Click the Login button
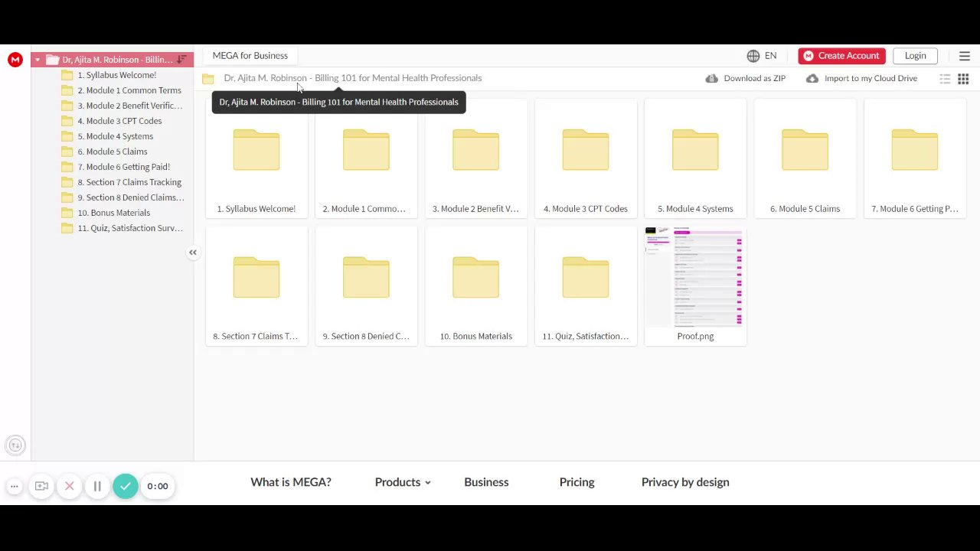 coord(915,56)
